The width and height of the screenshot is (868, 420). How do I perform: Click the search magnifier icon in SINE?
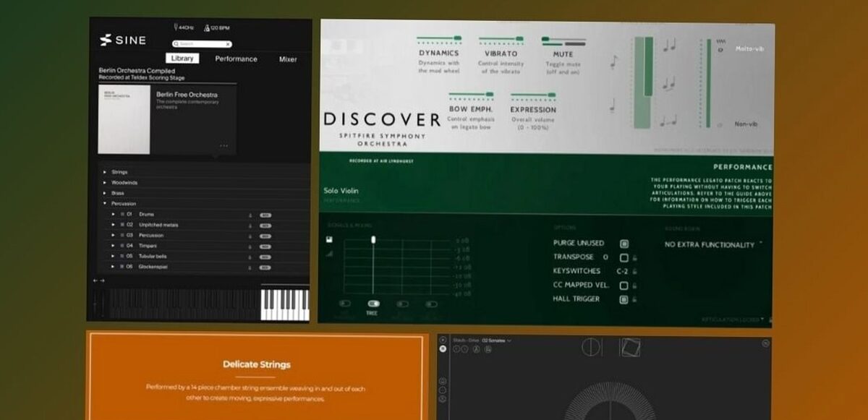[x=176, y=43]
